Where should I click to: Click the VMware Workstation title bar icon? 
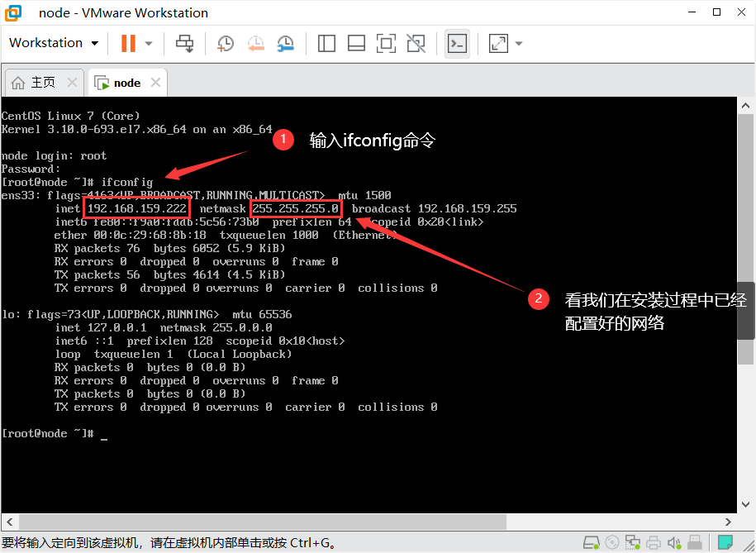pyautogui.click(x=13, y=13)
